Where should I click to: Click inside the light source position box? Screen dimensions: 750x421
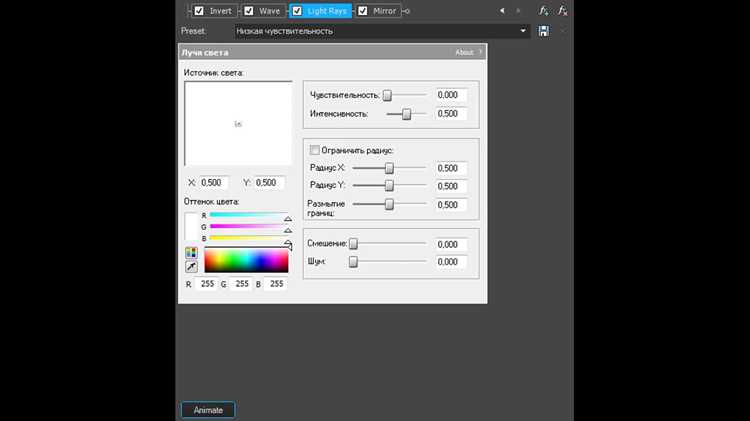238,123
